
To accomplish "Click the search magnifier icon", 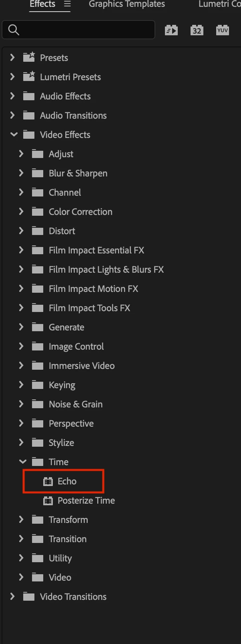I will [14, 30].
